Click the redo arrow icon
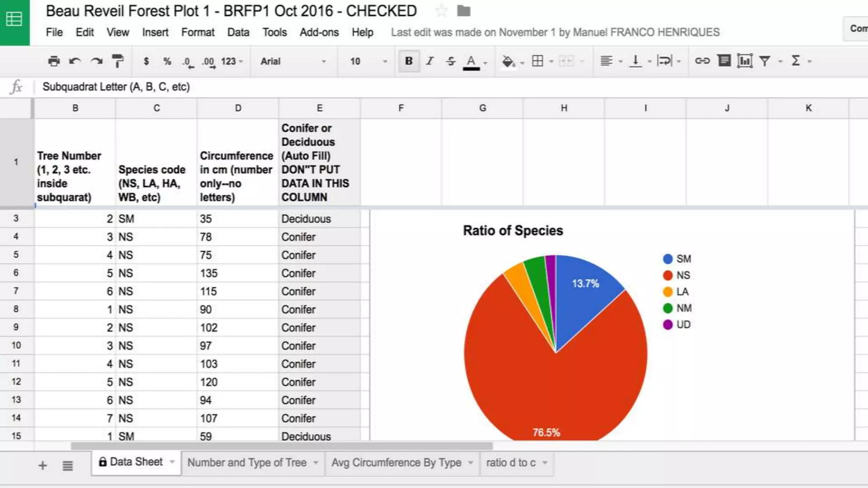This screenshot has width=868, height=488. 97,61
